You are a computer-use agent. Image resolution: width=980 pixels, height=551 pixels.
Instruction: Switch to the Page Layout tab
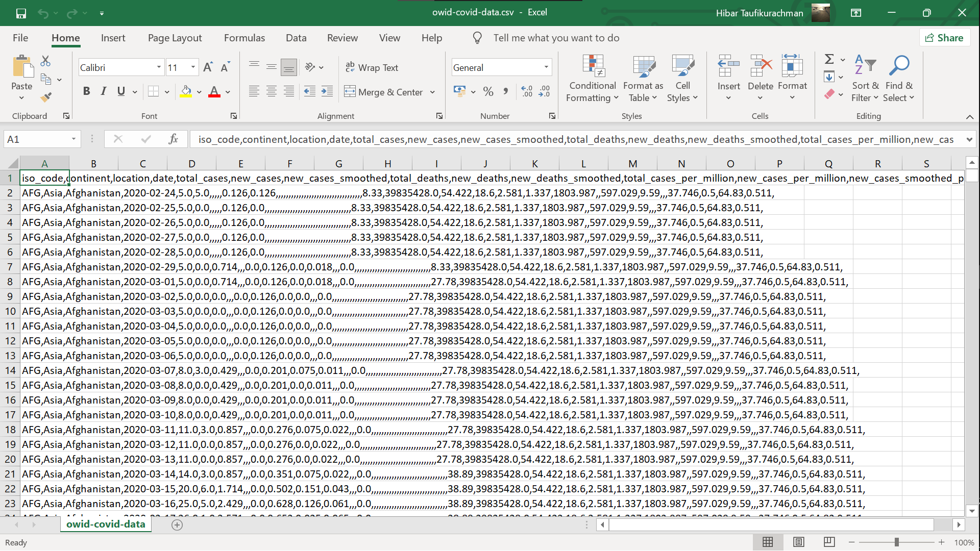point(175,38)
